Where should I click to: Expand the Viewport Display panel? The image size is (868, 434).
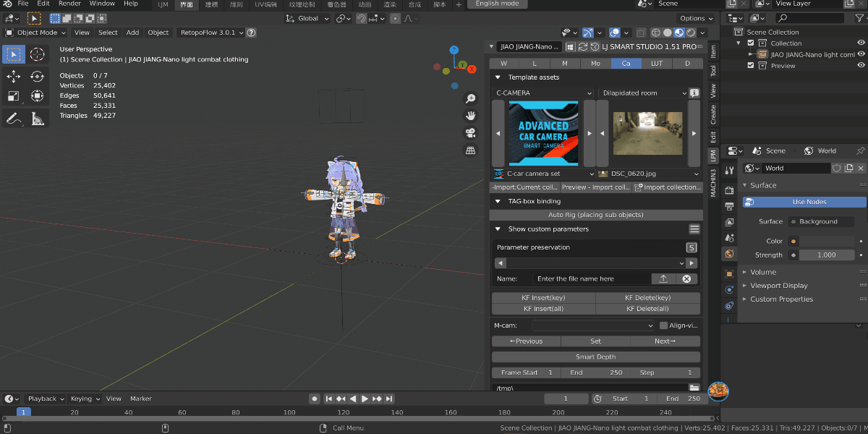point(779,286)
